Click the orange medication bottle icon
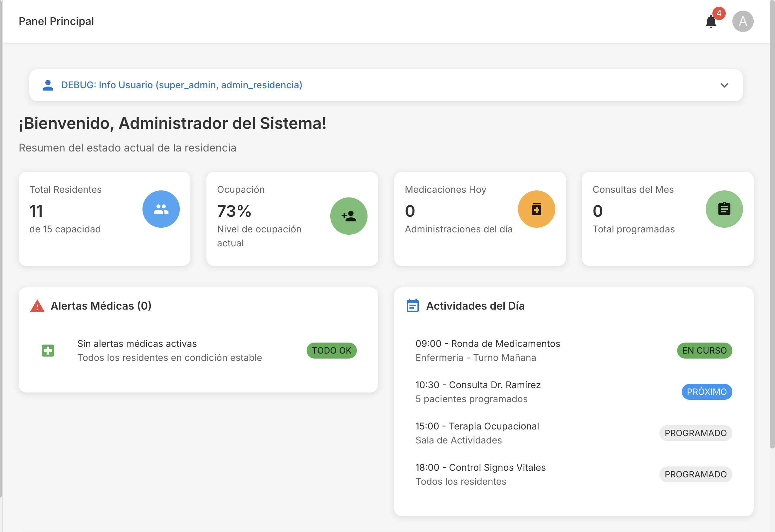This screenshot has width=775, height=532. 536,209
